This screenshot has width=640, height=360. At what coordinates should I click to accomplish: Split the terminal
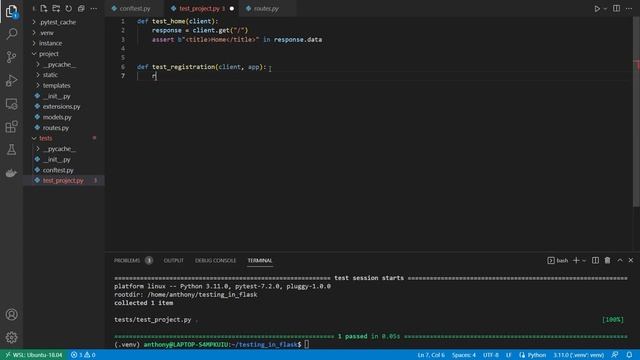point(596,260)
